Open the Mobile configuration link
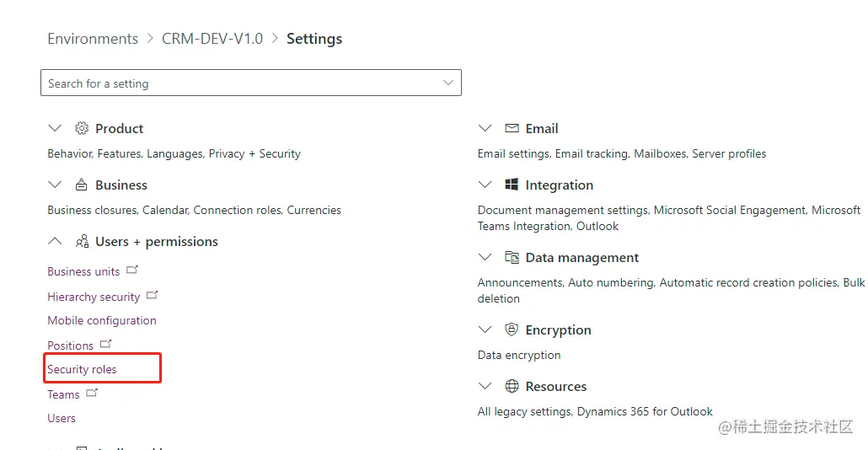 [x=102, y=320]
